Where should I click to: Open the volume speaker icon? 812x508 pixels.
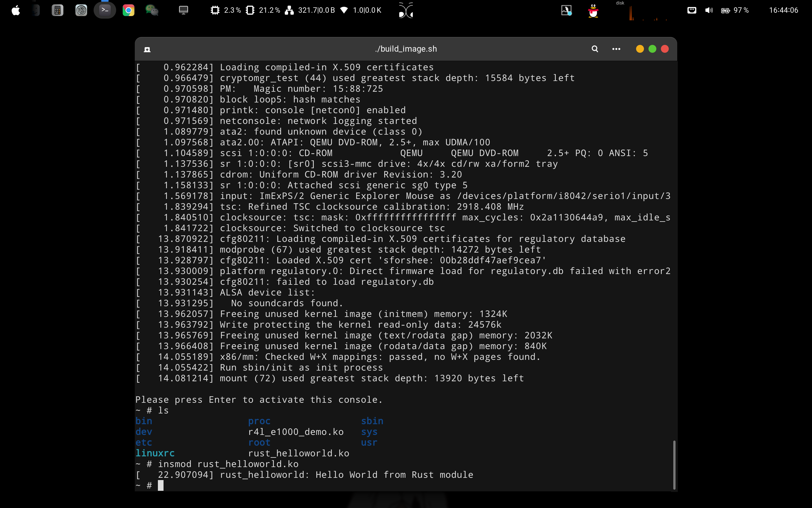click(709, 10)
